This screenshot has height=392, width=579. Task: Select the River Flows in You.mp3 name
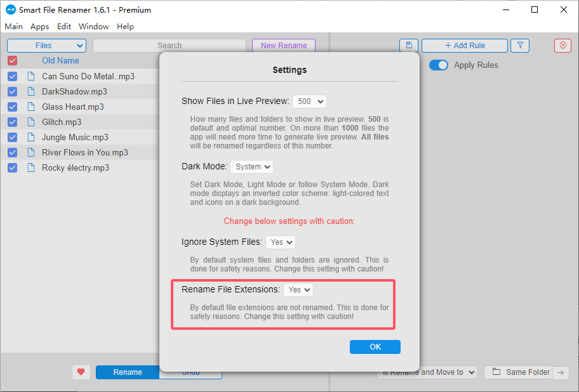85,152
